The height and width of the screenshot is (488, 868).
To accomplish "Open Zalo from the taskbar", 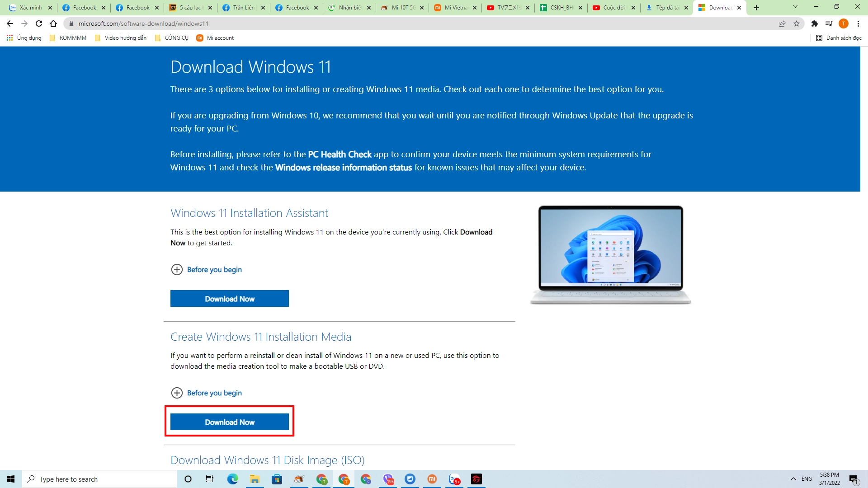I will (x=454, y=479).
